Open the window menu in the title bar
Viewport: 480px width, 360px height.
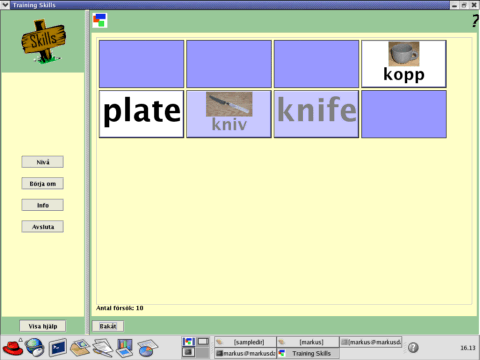click(5, 5)
